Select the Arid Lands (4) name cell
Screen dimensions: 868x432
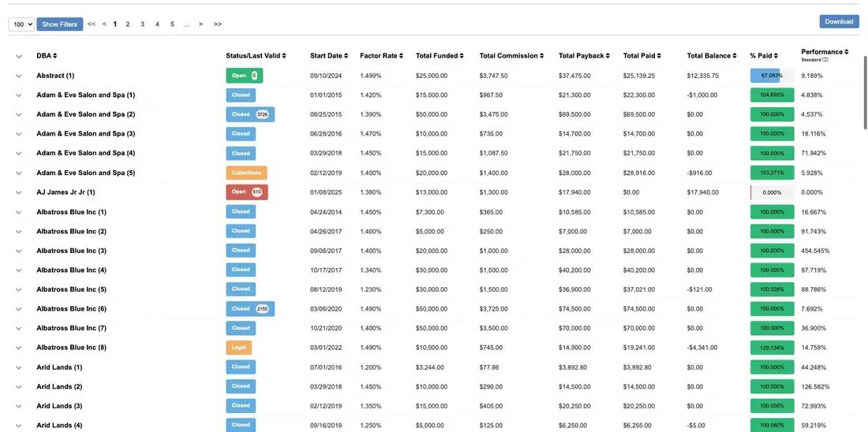tap(59, 426)
